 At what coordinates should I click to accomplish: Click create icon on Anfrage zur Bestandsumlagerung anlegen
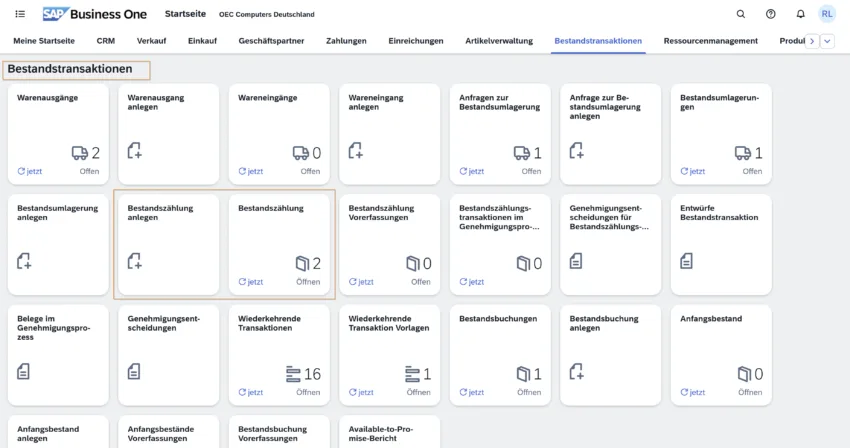(x=577, y=150)
